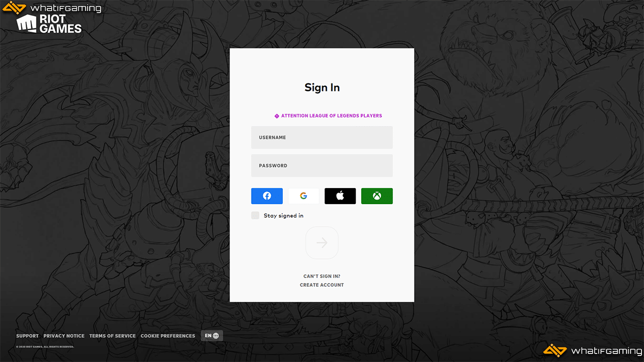Open the EN language selector
644x362 pixels.
212,336
